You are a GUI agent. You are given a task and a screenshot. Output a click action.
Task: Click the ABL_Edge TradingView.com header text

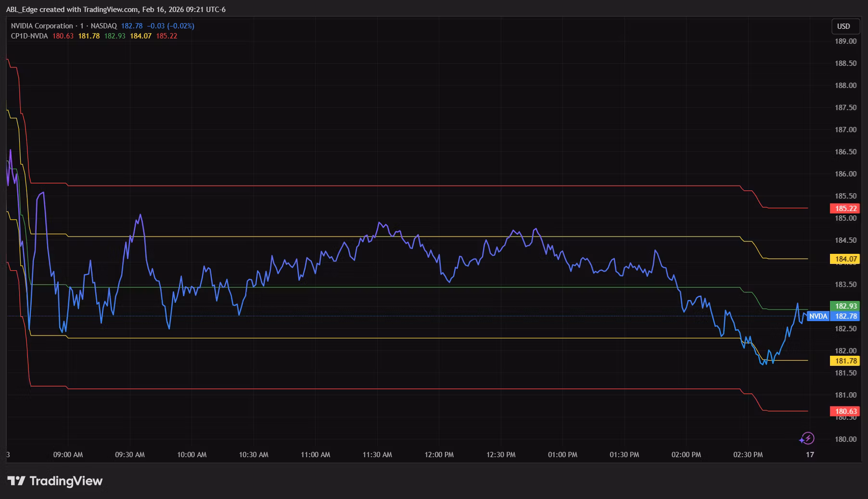(115, 10)
